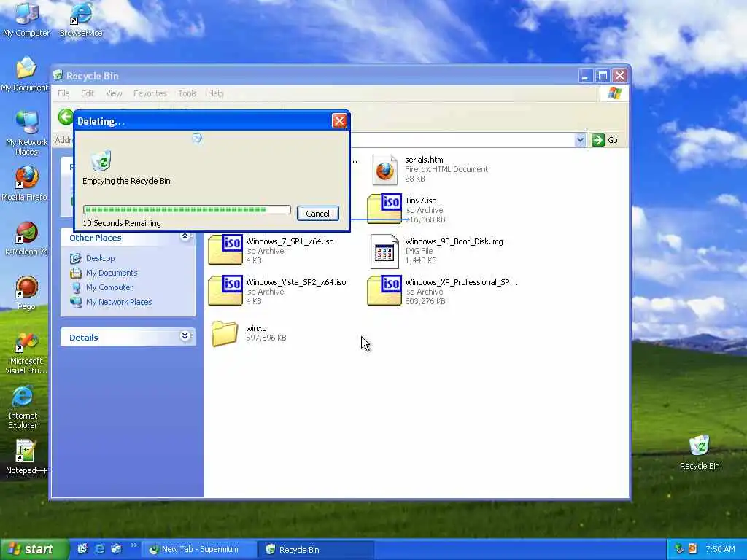Open My Documents link in Other Places

click(112, 273)
